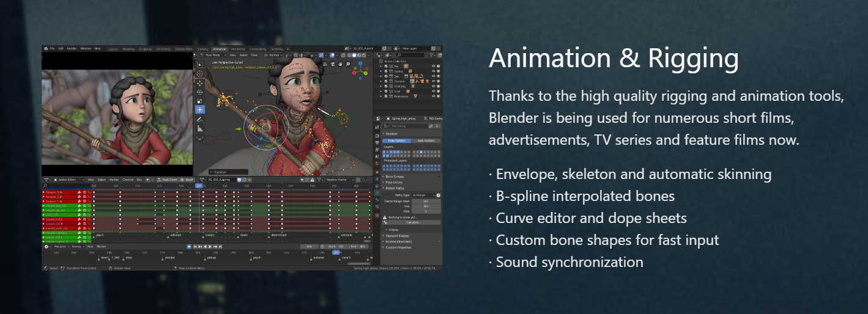This screenshot has width=868, height=314.
Task: Hide the Reference collection using its eye icon
Action: click(434, 97)
